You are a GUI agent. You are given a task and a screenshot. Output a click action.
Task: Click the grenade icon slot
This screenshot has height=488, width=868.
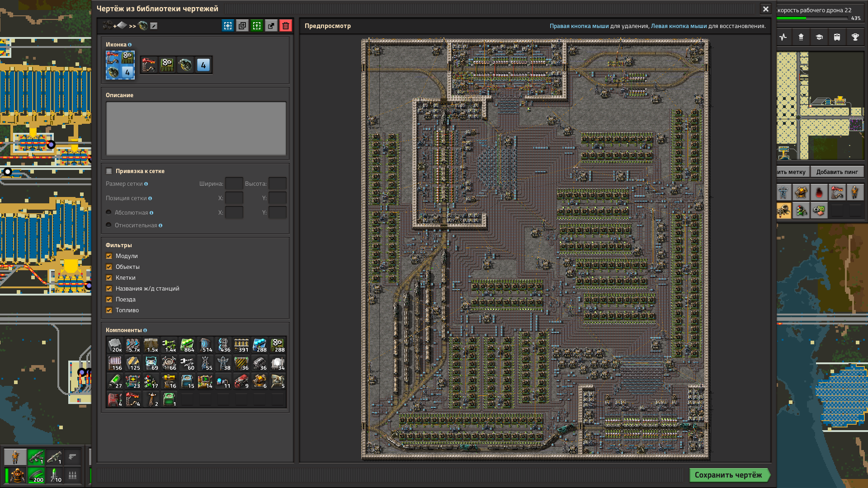point(185,65)
